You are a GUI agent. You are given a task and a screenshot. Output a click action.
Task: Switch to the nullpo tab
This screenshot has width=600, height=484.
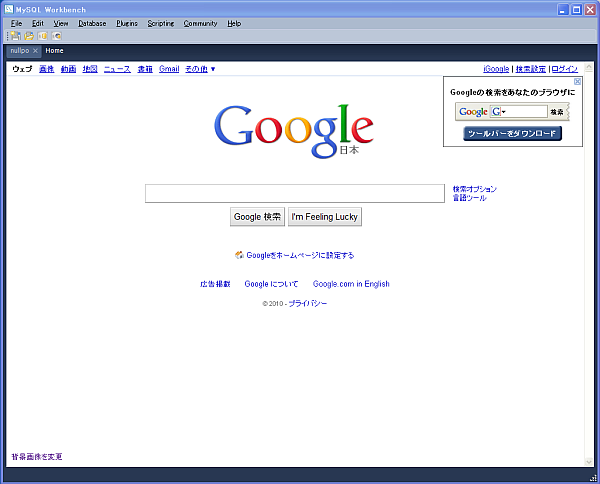[20, 51]
